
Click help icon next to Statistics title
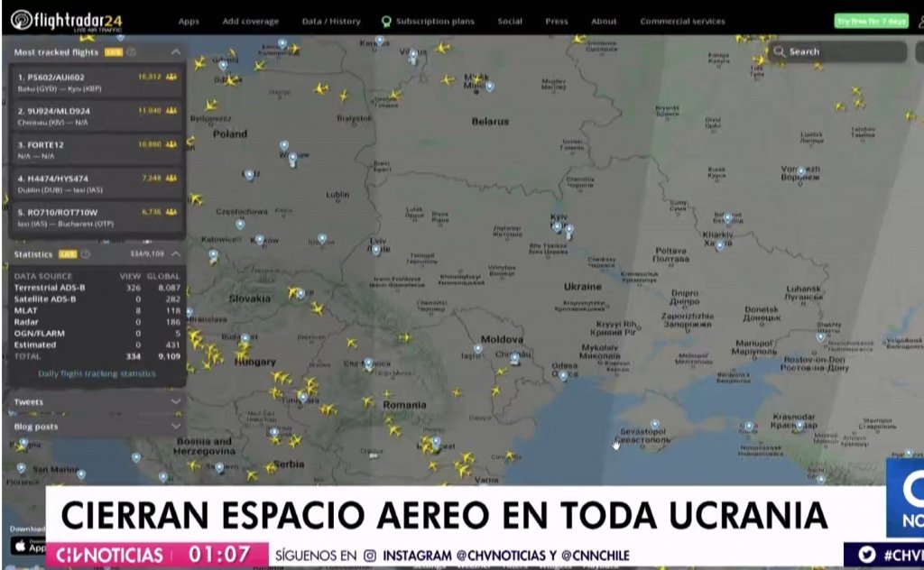86,254
